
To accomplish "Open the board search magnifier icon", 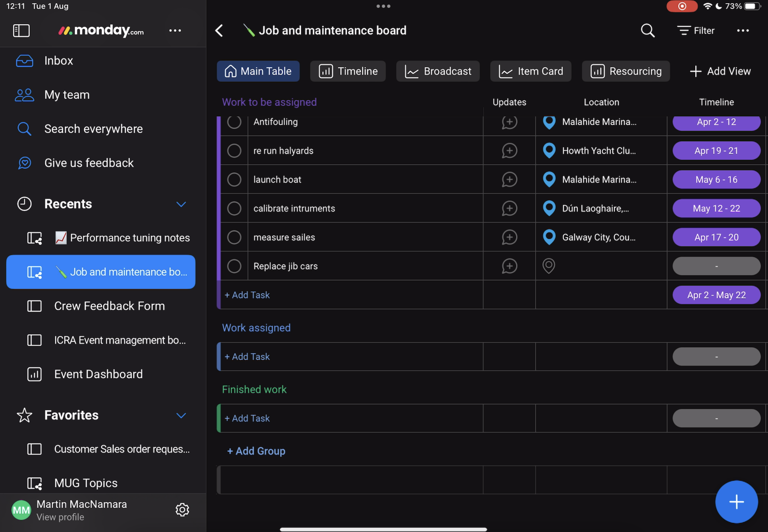I will pyautogui.click(x=647, y=31).
